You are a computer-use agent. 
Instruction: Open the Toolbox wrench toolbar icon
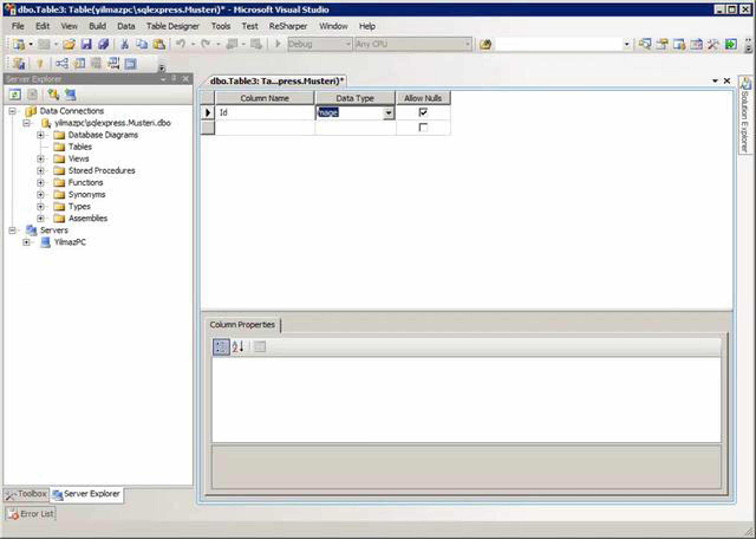click(713, 44)
